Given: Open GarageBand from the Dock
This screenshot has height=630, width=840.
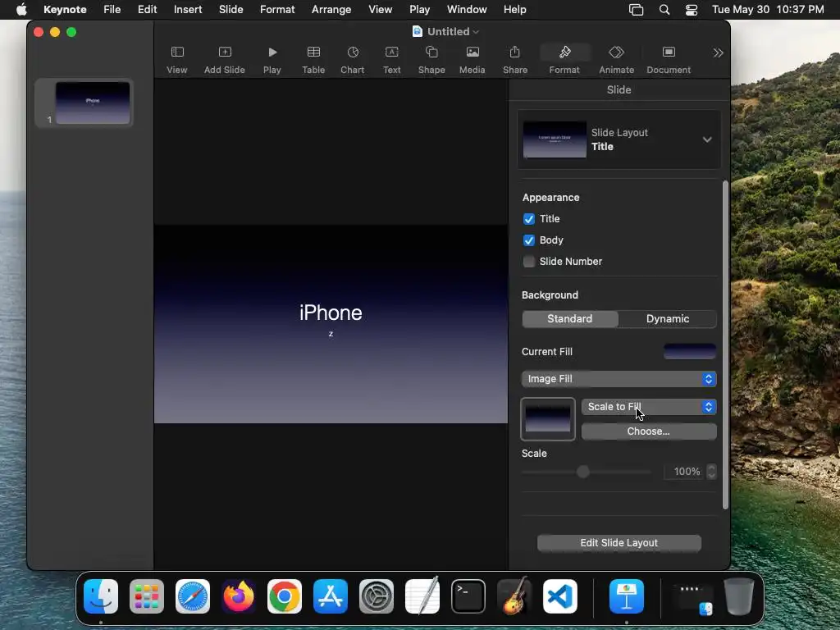Looking at the screenshot, I should tap(514, 596).
